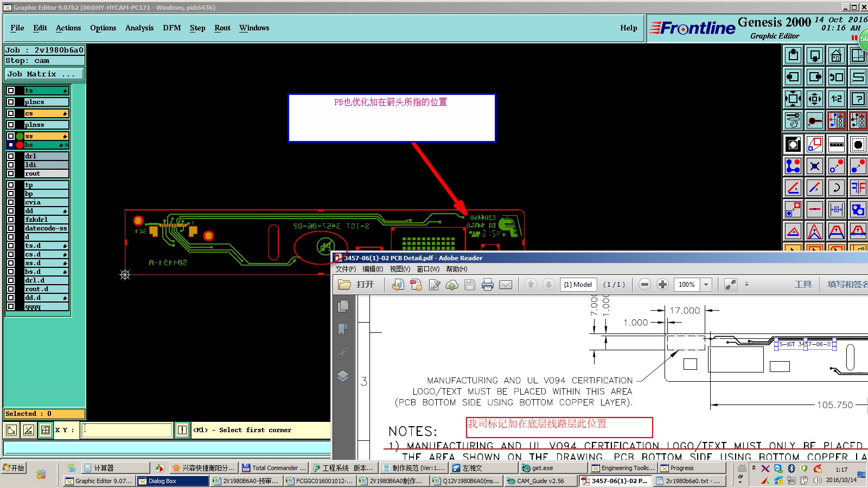Viewport: 868px width, 488px height.
Task: Open the bookmarks panel in Adobe Reader
Action: click(x=343, y=329)
